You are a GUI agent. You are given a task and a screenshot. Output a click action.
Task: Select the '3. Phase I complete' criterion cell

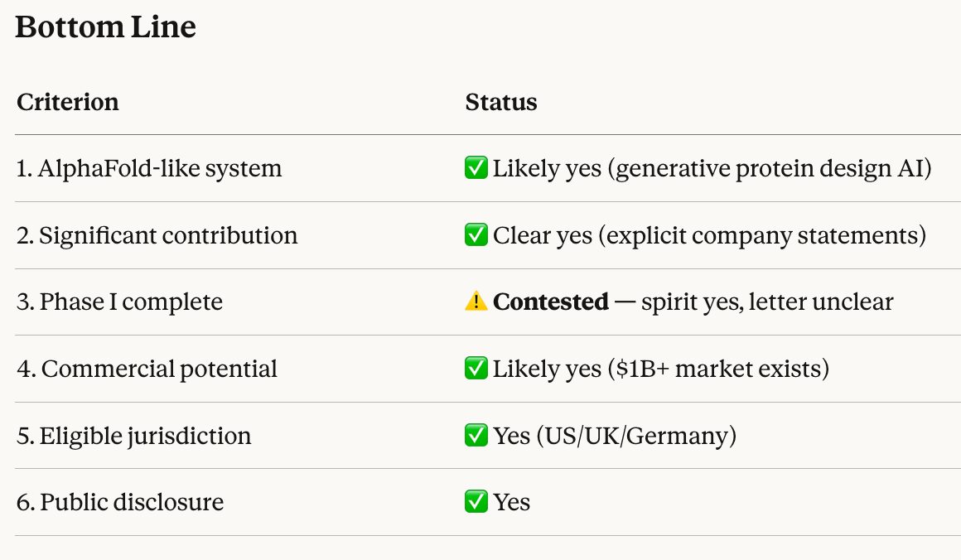119,302
